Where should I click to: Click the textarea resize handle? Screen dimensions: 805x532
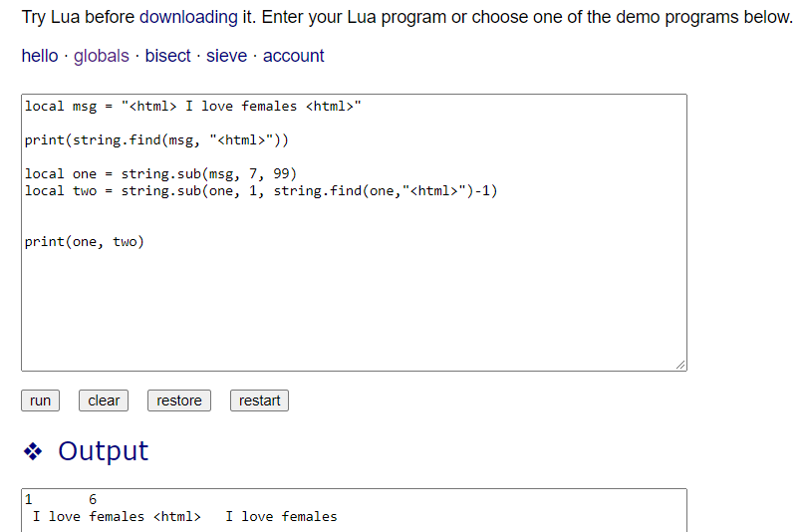point(680,365)
